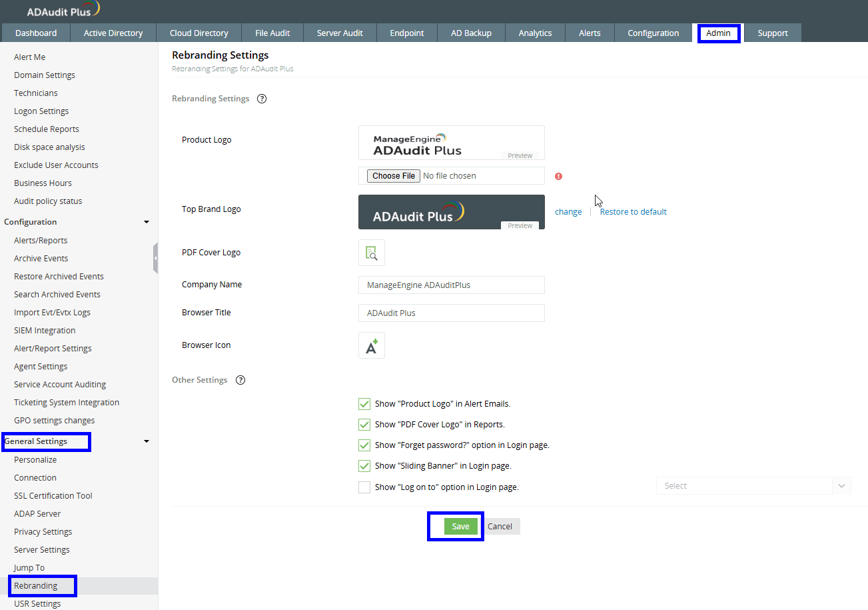Click Choose File for Product Logo
868x610 pixels.
(x=394, y=176)
